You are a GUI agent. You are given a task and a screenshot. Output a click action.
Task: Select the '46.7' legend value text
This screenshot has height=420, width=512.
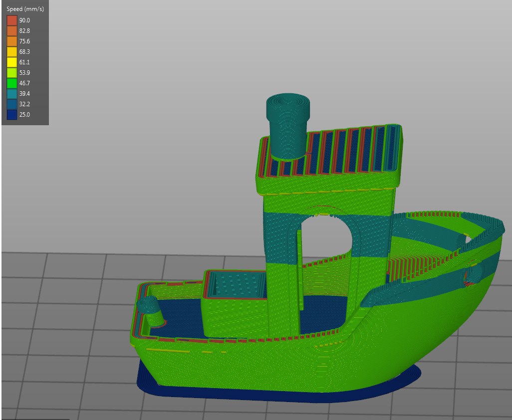(24, 83)
